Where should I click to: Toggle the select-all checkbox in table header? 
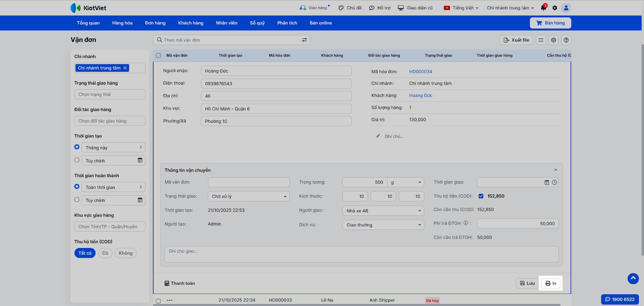click(x=158, y=56)
